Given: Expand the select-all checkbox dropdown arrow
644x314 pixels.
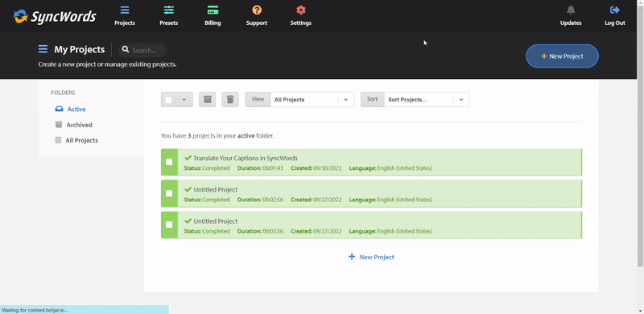Looking at the screenshot, I should tap(184, 100).
